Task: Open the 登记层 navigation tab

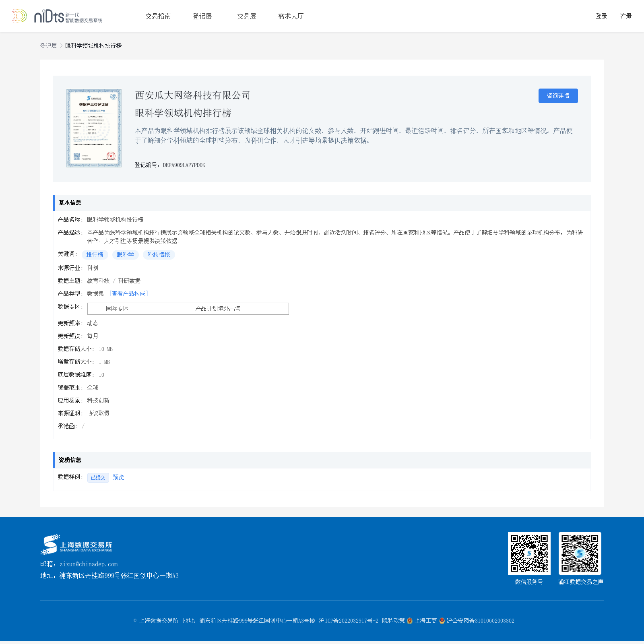Action: [202, 16]
